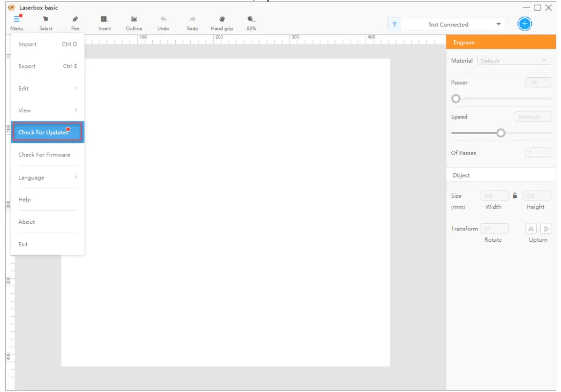Expand the Edit submenu
The image size is (561, 392).
[47, 89]
